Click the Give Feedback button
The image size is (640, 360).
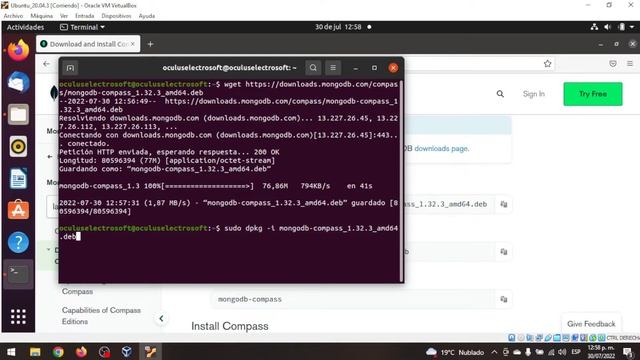pos(591,324)
